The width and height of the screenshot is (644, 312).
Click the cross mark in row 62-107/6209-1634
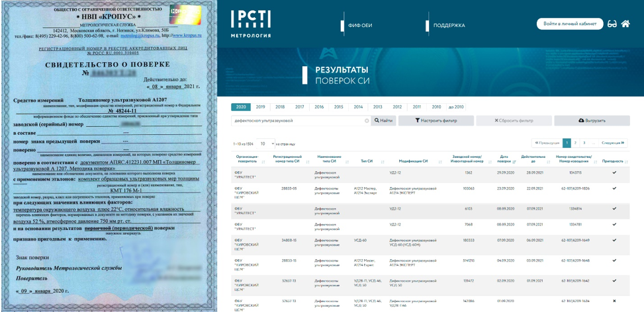click(614, 301)
